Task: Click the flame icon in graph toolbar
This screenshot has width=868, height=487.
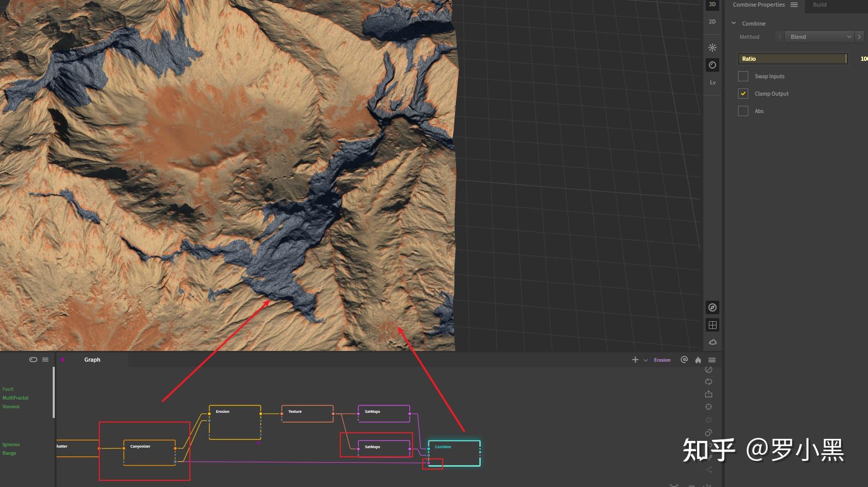Action: pyautogui.click(x=698, y=360)
